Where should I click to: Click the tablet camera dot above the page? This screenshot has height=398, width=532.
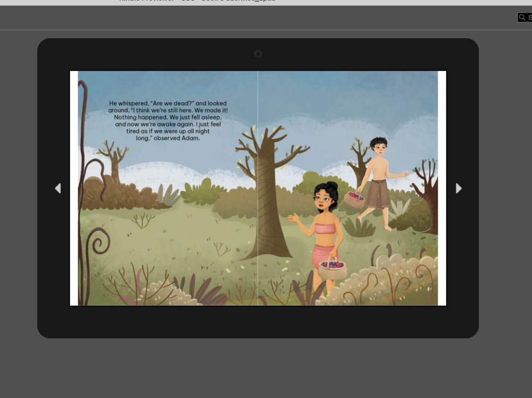(x=258, y=54)
